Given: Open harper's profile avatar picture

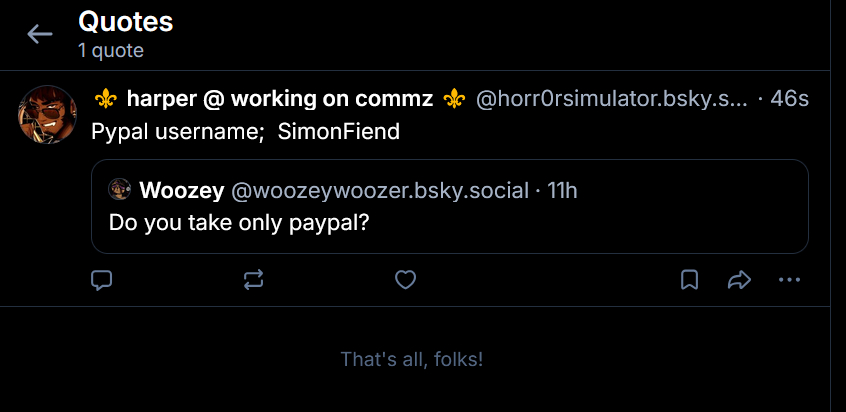Looking at the screenshot, I should (48, 114).
